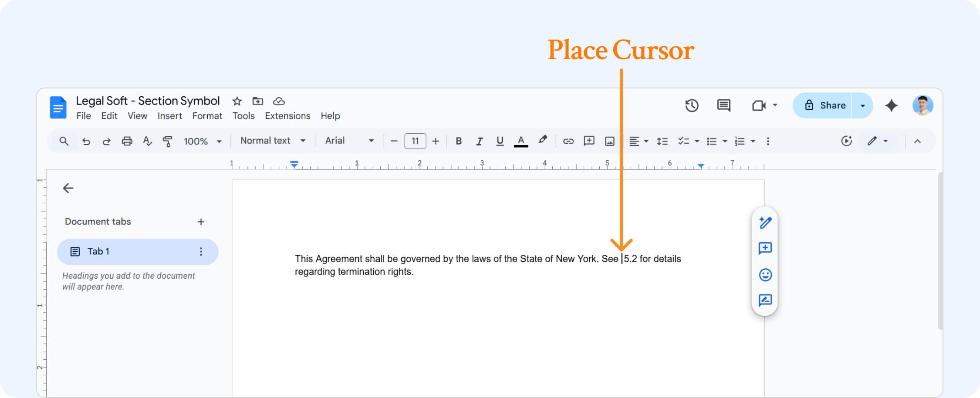The height and width of the screenshot is (398, 980).
Task: Open Tab 1 options three-dot menu
Action: [x=201, y=252]
